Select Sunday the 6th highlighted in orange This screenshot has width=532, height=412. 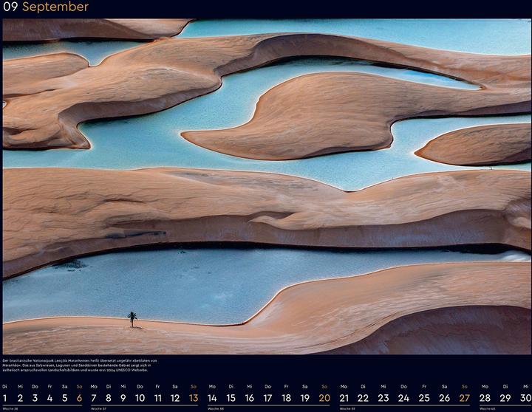79,398
